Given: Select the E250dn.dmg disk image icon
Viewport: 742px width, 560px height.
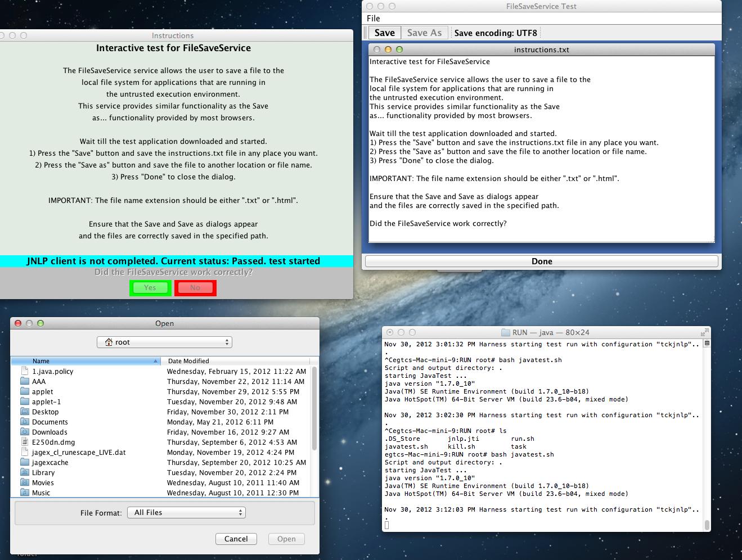Looking at the screenshot, I should coord(24,442).
